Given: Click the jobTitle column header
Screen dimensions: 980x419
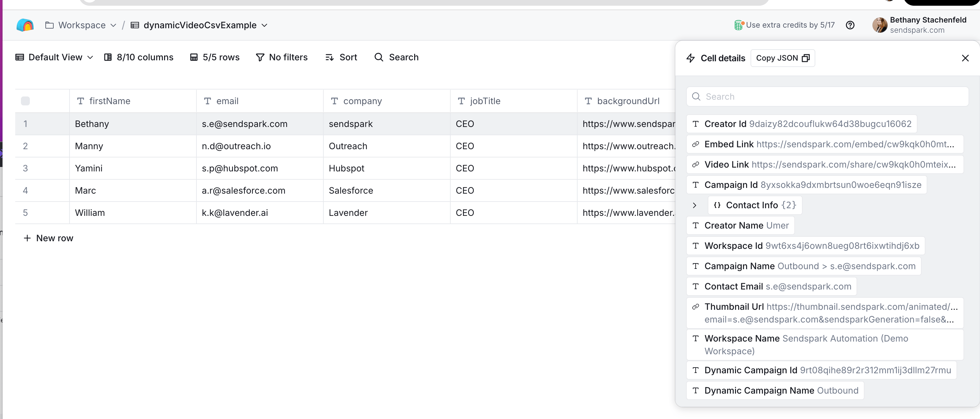Looking at the screenshot, I should pyautogui.click(x=514, y=101).
